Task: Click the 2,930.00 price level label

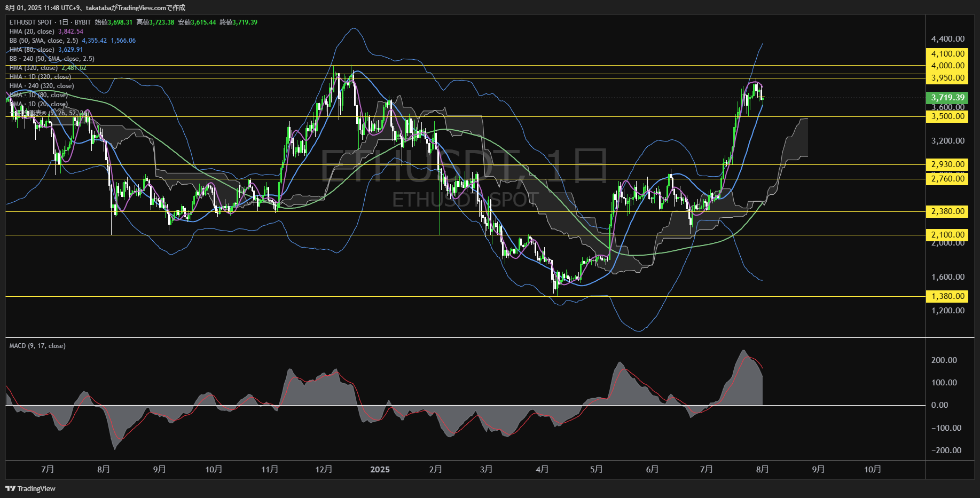Action: pyautogui.click(x=947, y=164)
